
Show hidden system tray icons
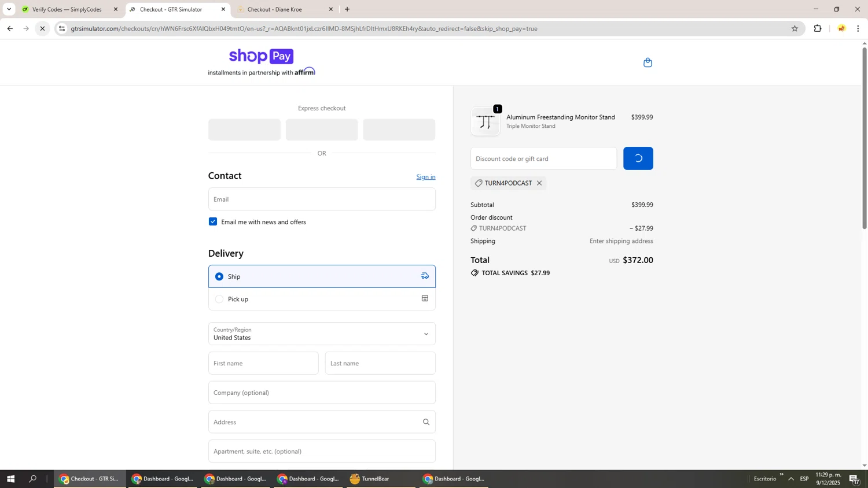(791, 479)
